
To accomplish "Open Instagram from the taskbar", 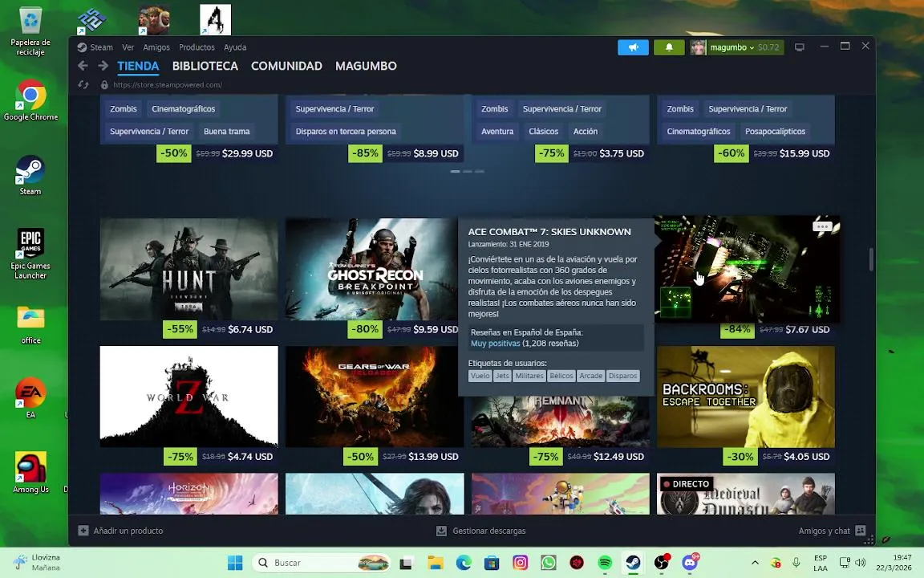I will tap(520, 563).
